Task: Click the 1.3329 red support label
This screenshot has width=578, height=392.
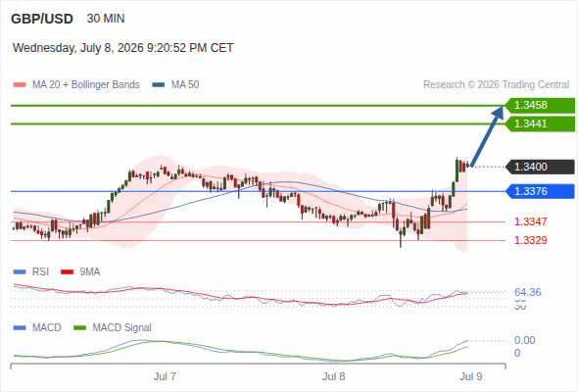Action: [x=530, y=240]
